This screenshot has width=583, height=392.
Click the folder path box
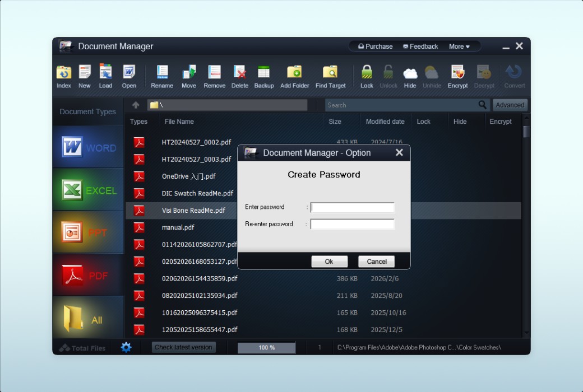pyautogui.click(x=227, y=105)
